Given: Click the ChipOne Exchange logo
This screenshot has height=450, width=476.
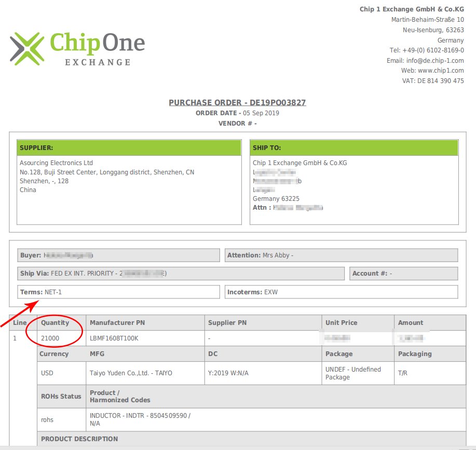Looking at the screenshot, I should [77, 49].
